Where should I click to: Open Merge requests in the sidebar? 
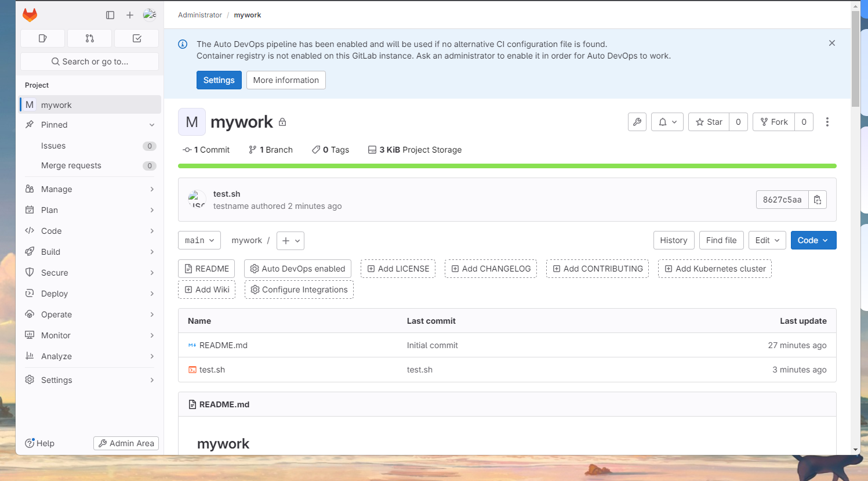[x=90, y=165]
